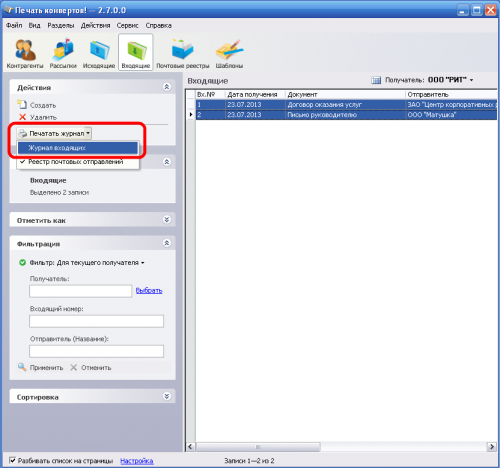Click the Применить filter button

coord(41,367)
